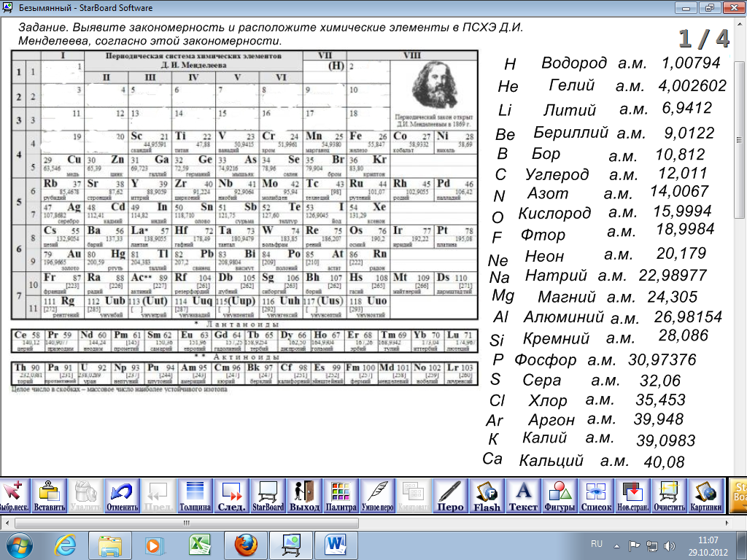Screen dimensions: 747x560
Task: Open the Фигуры shapes tool
Action: pyautogui.click(x=560, y=496)
